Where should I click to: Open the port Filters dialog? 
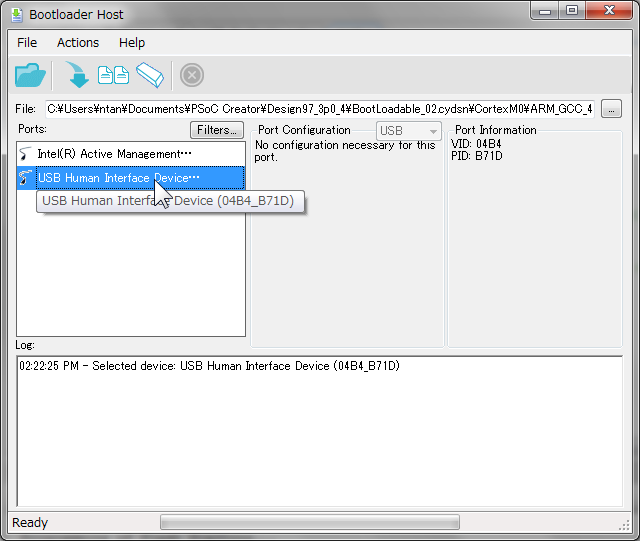tap(217, 130)
